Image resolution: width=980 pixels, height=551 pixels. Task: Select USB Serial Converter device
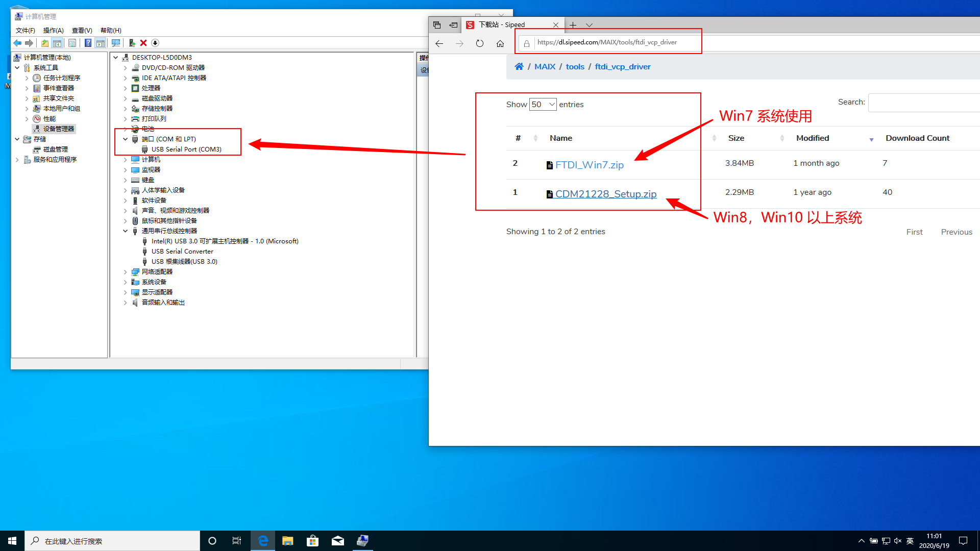point(182,252)
